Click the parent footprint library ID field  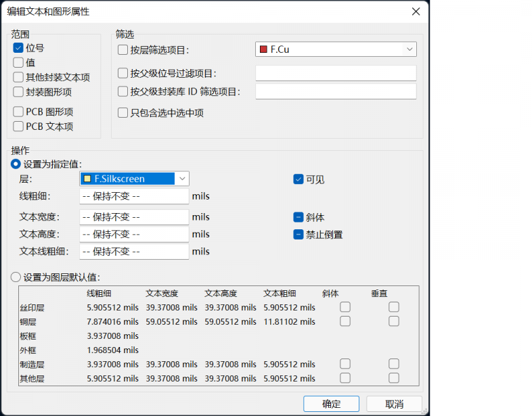(336, 91)
